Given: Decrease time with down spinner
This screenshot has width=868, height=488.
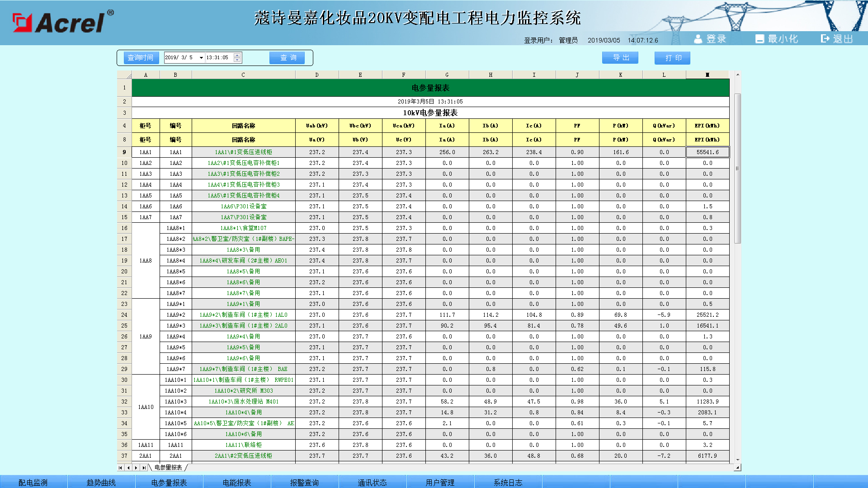Looking at the screenshot, I should pos(237,60).
